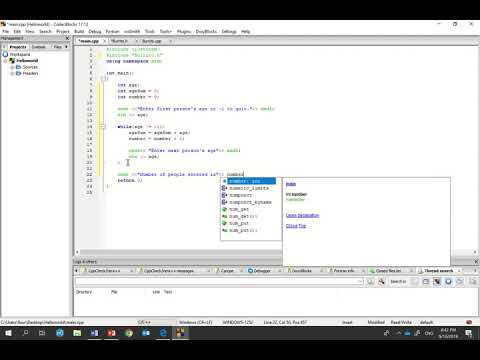Select the Projects tab in Management panel
This screenshot has height=360, width=480.
point(18,47)
